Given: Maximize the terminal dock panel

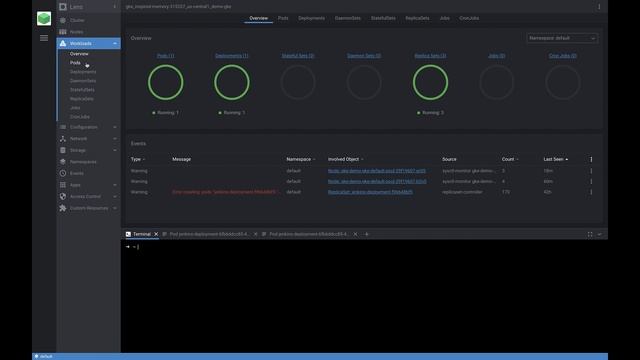Looking at the screenshot, I should [590, 234].
